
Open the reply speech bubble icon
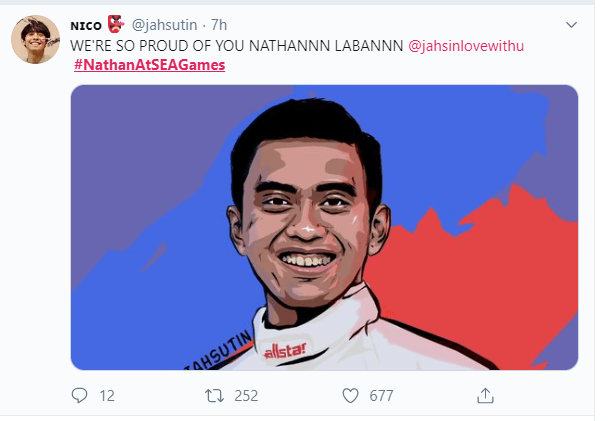click(79, 396)
